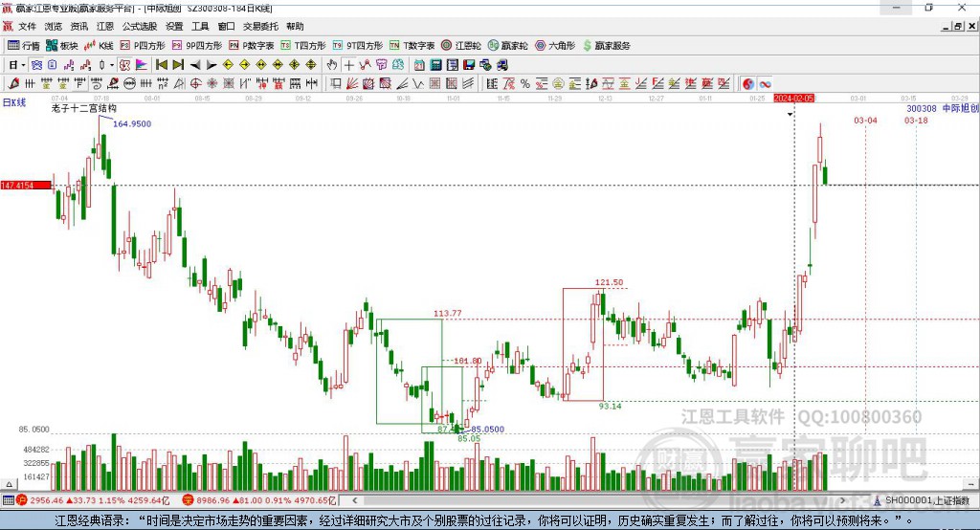The width and height of the screenshot is (980, 530).
Task: Select the percent sign retracement tool
Action: 525,83
